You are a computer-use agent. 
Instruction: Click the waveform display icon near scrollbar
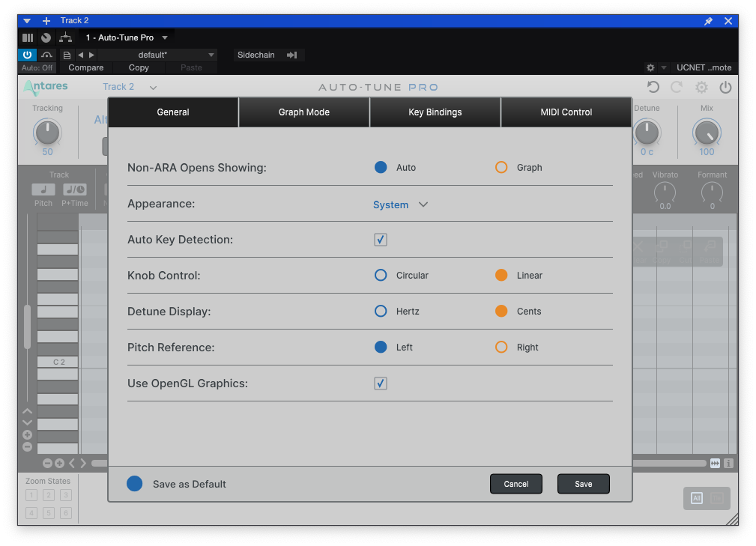tap(715, 463)
